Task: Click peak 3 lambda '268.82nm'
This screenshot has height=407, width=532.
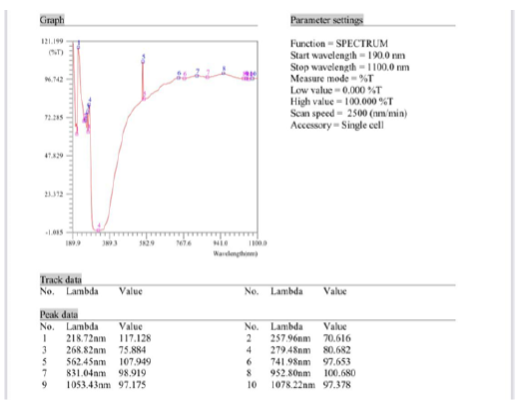Action: pyautogui.click(x=86, y=350)
